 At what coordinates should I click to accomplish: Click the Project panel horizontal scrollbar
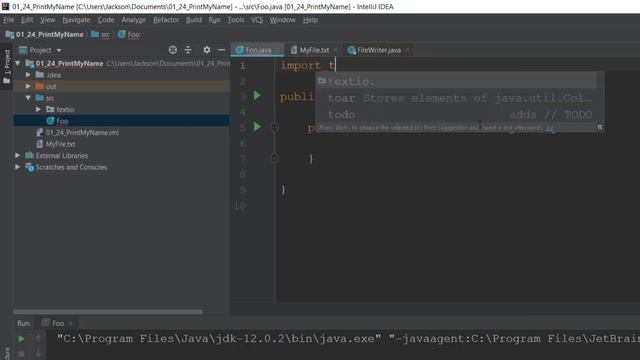coord(108,312)
